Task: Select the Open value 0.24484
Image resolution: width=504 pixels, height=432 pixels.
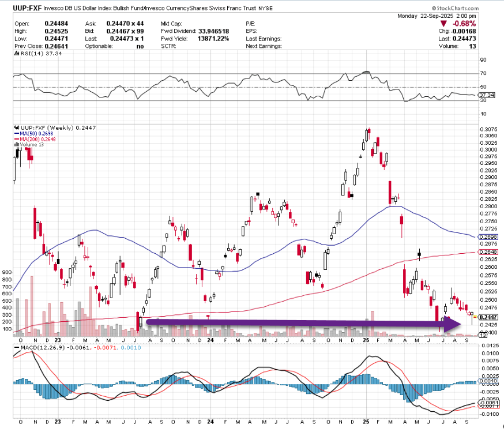Action: point(57,24)
